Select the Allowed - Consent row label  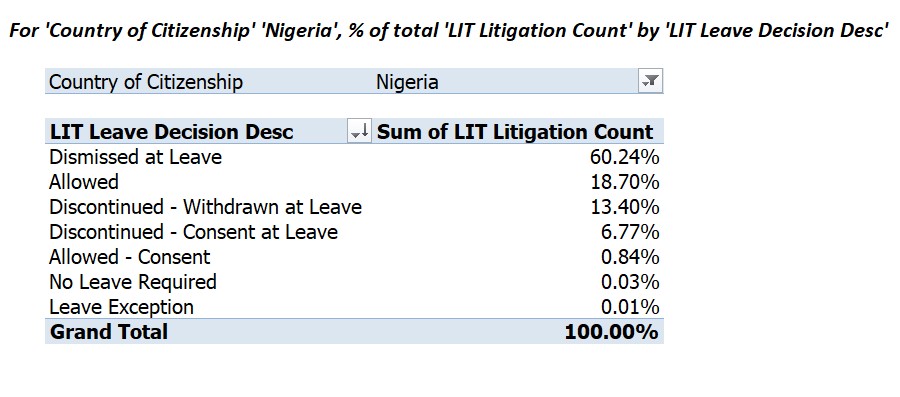(130, 257)
